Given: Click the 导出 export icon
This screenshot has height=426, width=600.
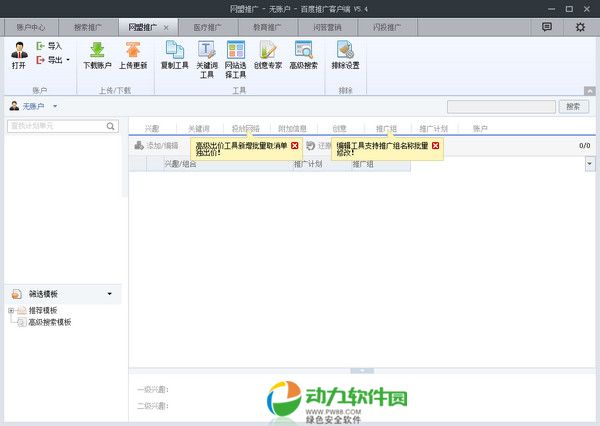Looking at the screenshot, I should (40, 60).
